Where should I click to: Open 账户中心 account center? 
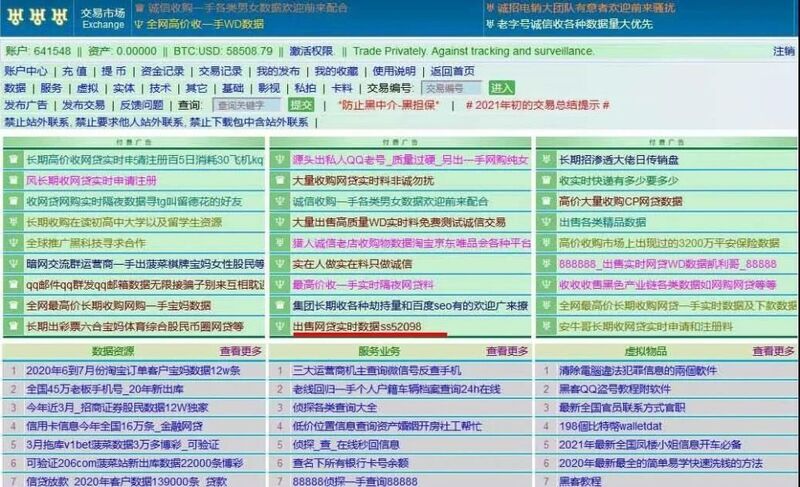[x=26, y=71]
